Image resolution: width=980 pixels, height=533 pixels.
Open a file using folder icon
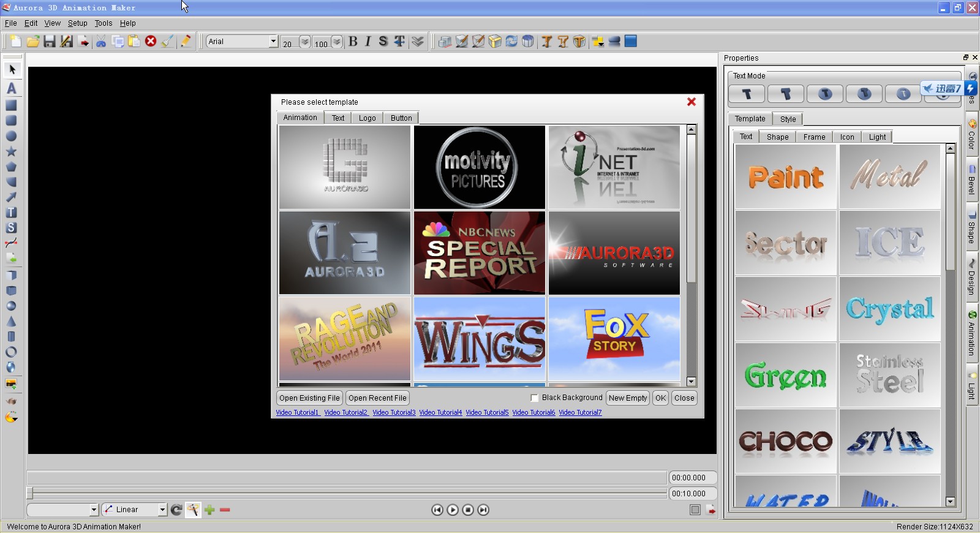point(33,41)
